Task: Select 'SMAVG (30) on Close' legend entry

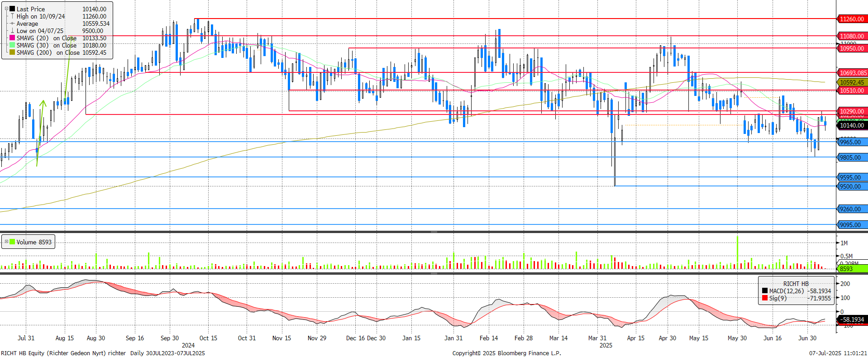Action: [x=47, y=45]
